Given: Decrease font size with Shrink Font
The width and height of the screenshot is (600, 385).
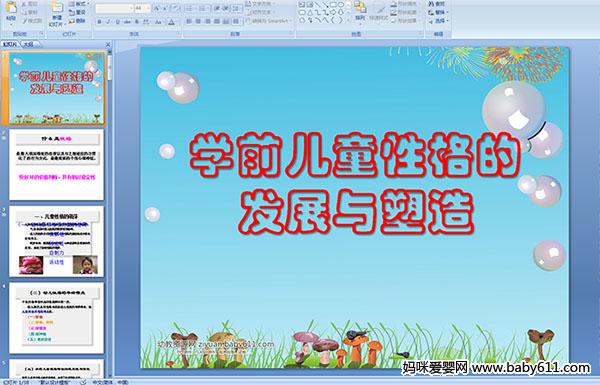Looking at the screenshot, I should click(166, 8).
